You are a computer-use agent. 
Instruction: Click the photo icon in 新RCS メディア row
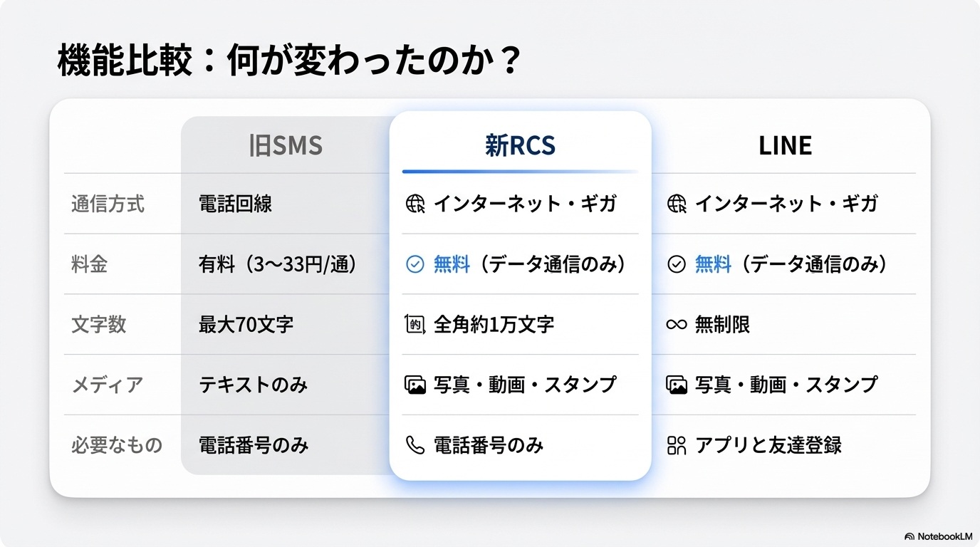[x=415, y=385]
